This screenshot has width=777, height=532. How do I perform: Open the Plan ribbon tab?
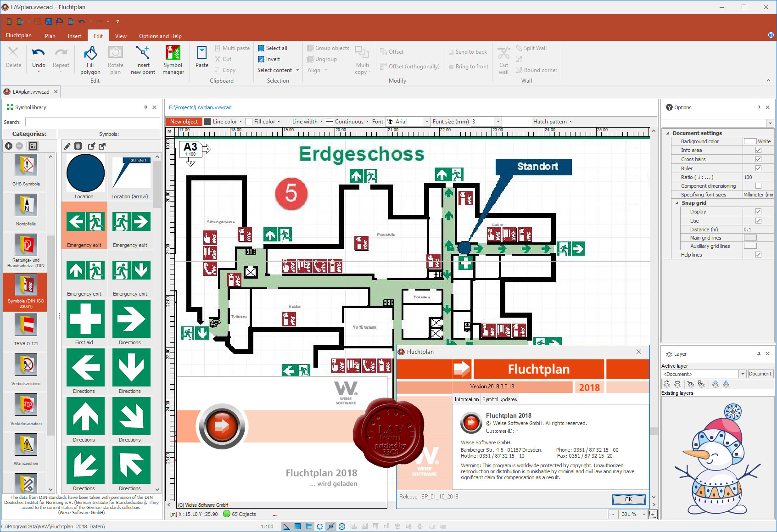point(50,36)
